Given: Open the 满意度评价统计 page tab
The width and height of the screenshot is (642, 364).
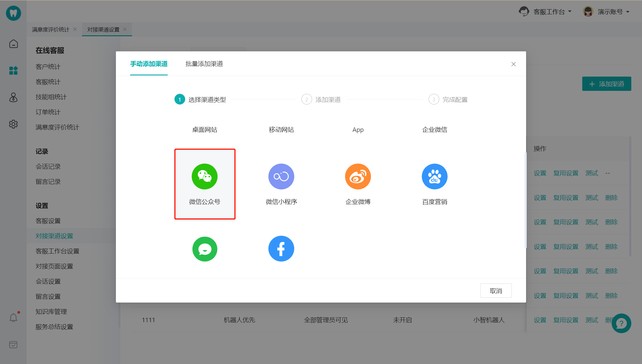Looking at the screenshot, I should tap(51, 29).
